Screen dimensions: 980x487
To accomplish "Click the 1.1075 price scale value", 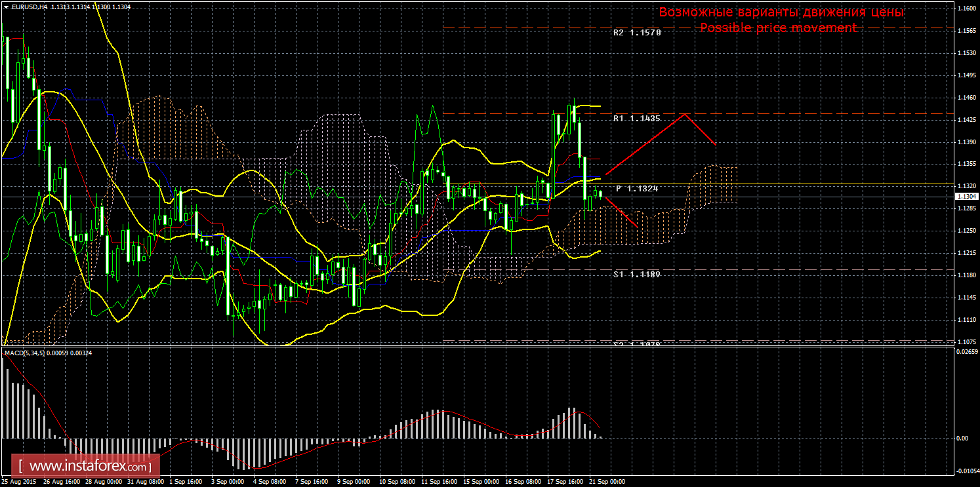I will 966,341.
